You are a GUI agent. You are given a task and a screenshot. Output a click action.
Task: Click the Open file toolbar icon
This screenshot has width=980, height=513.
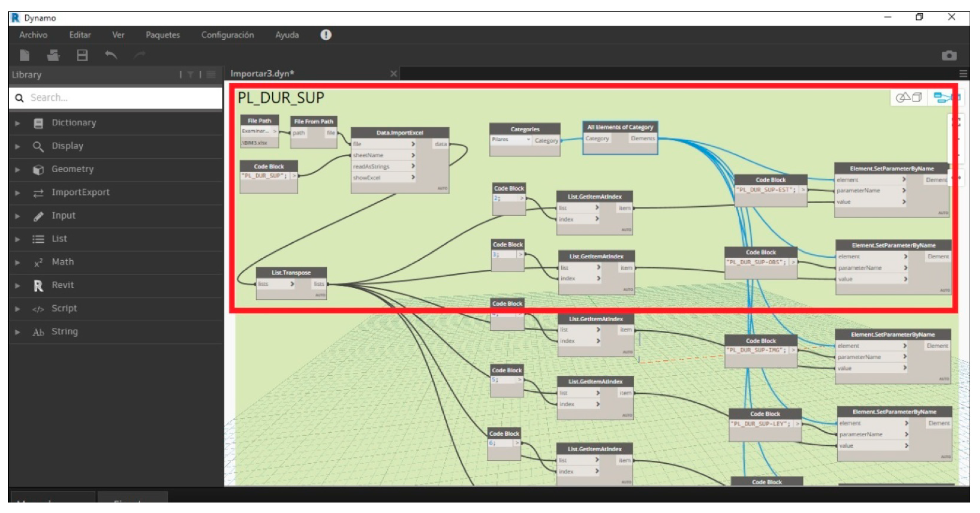click(53, 56)
